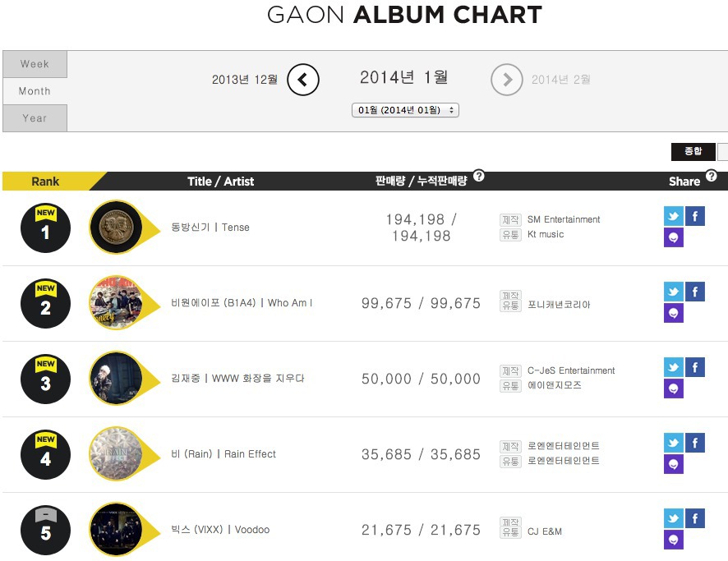Share Tense album on Twitter
Screen dimensions: 728x561
click(674, 216)
